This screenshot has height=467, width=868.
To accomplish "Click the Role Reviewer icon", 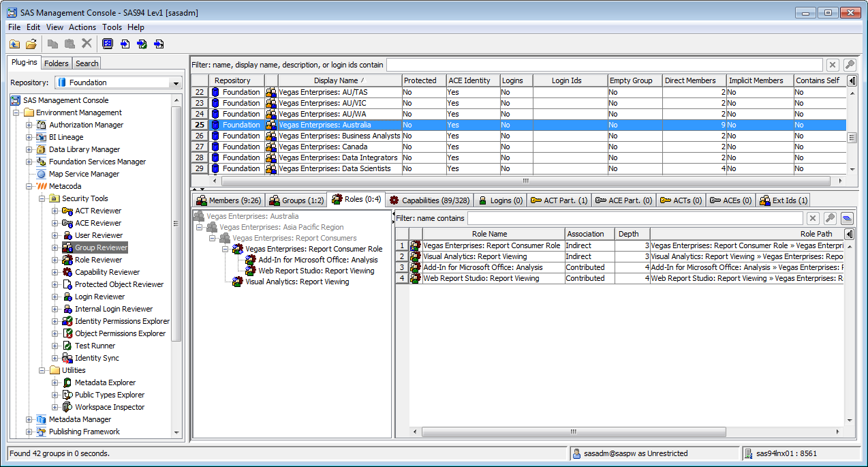I will [67, 260].
